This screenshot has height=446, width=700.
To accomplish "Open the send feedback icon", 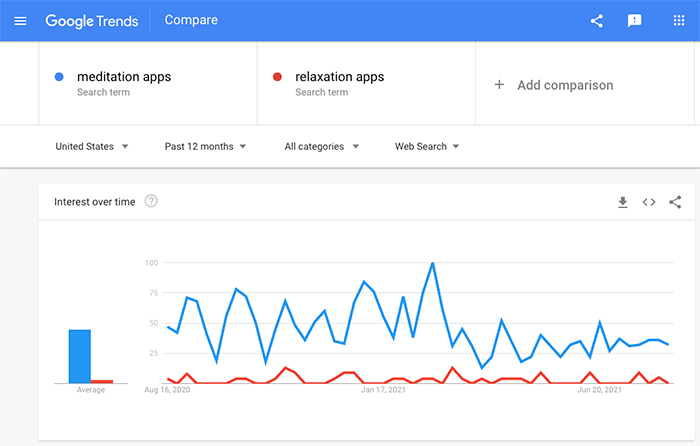I will click(634, 20).
